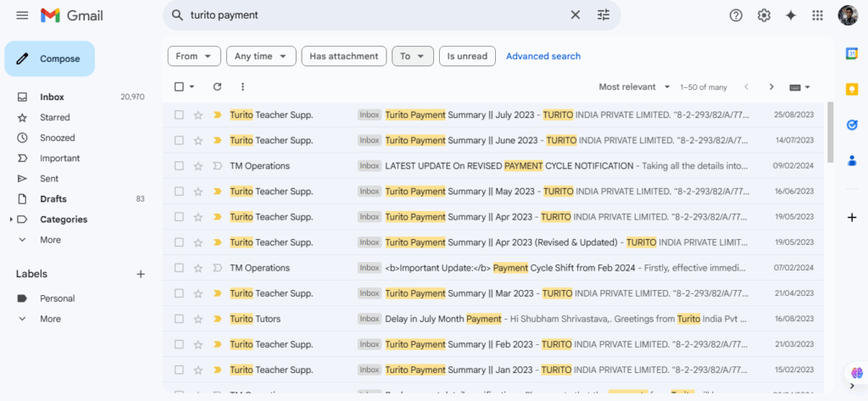Toggle importance marker on Delay in July email
Screen dimensions: 868x401
tap(217, 319)
